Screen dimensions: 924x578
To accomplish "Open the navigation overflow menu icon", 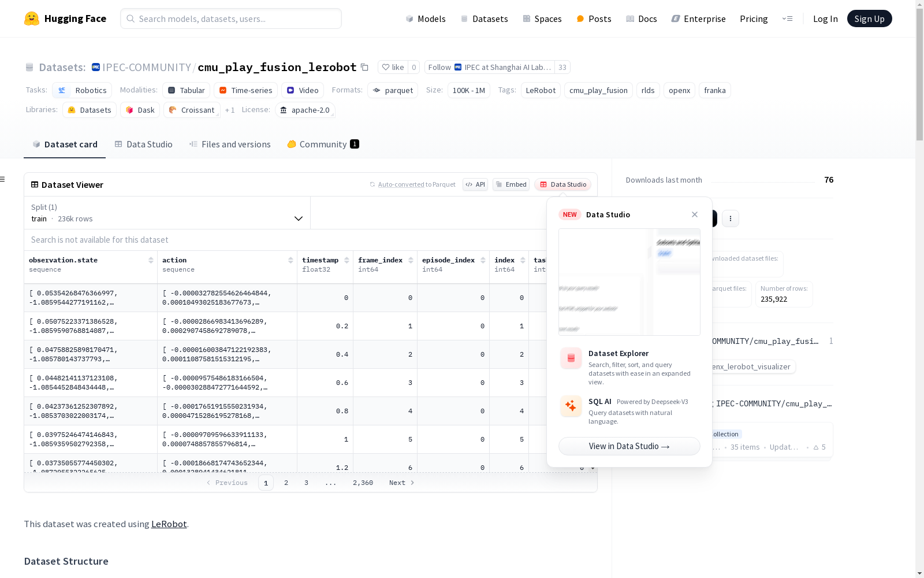I will coord(787,18).
